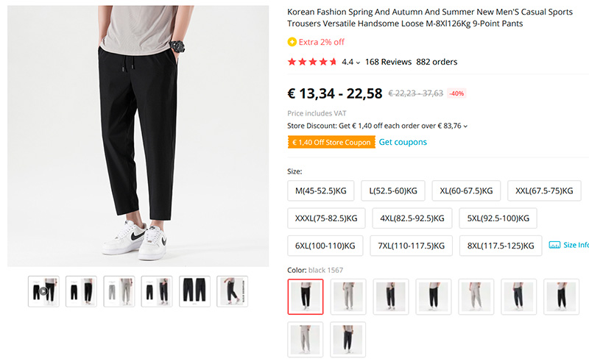Screen dimensions: 589x364
Task: Expand the 4.4 rating dropdown arrow
Action: pos(358,63)
